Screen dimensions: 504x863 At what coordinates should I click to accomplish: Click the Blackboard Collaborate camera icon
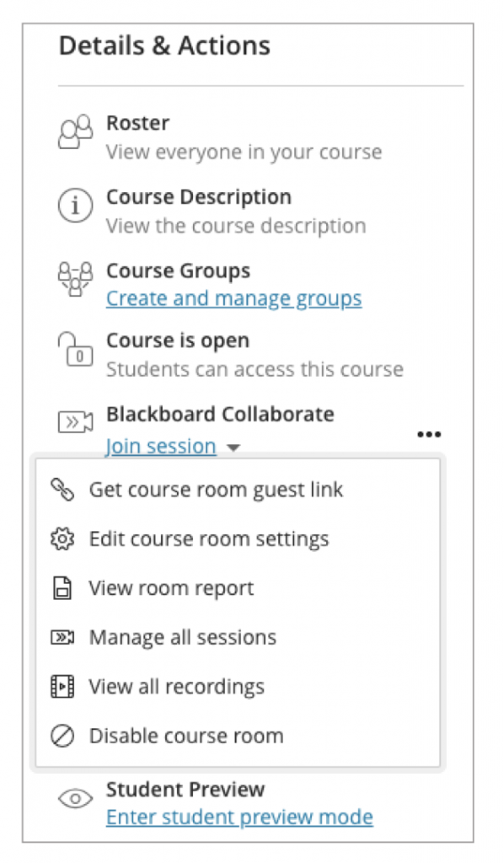[x=75, y=423]
